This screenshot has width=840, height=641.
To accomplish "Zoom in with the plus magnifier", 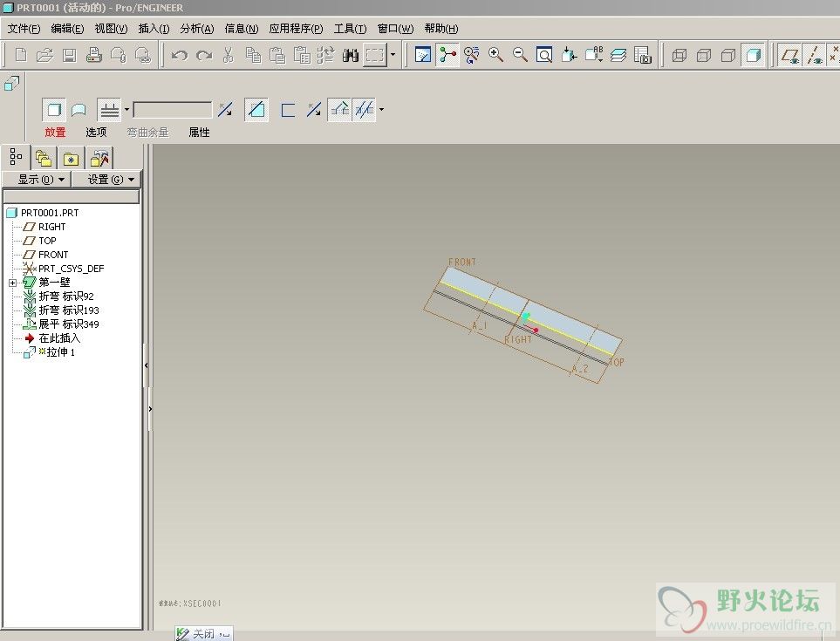I will tap(496, 55).
